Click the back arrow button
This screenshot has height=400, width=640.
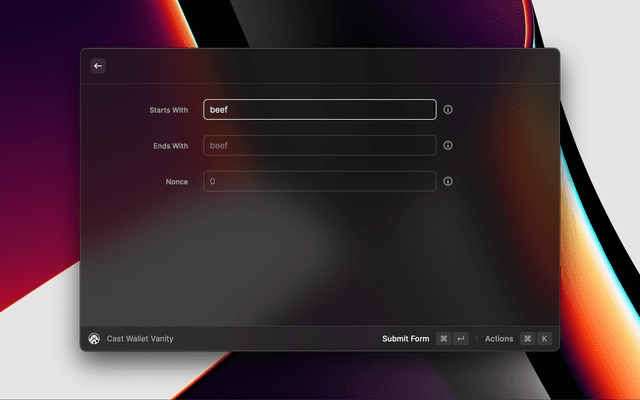coord(98,66)
